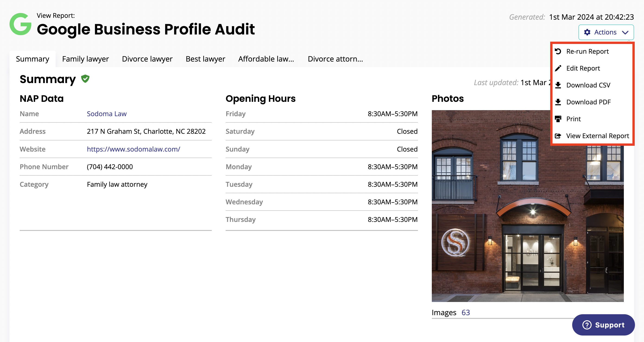Click the Re-run Report circular arrow icon

pos(558,51)
